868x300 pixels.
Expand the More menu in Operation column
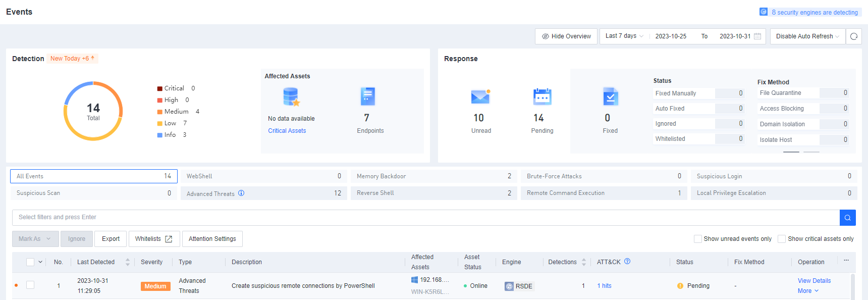coord(808,291)
